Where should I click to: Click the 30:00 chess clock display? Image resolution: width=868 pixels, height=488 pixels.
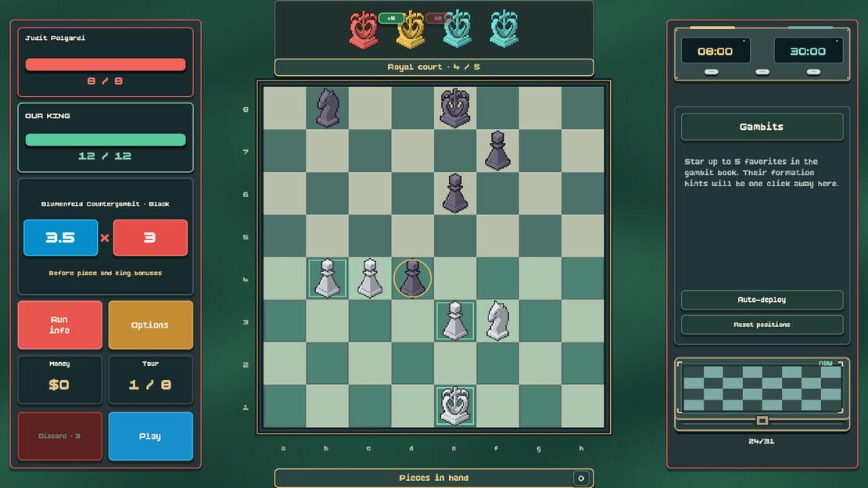pyautogui.click(x=809, y=52)
